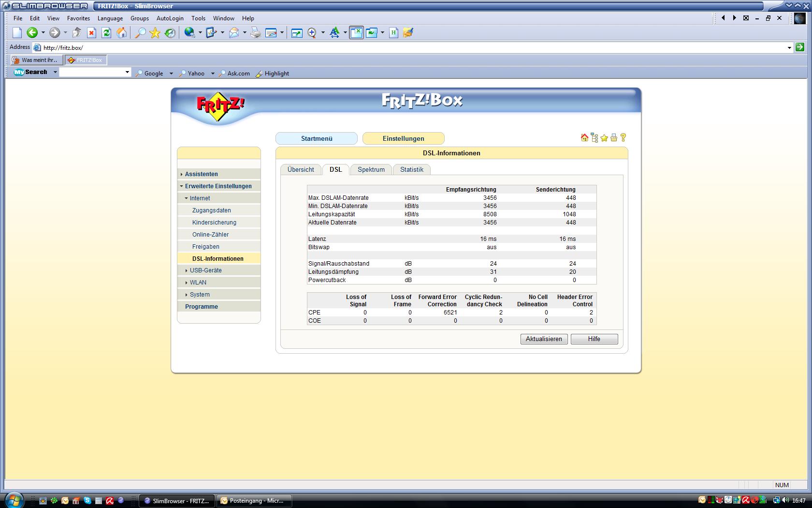Open the Windows Start orb

coord(14,500)
